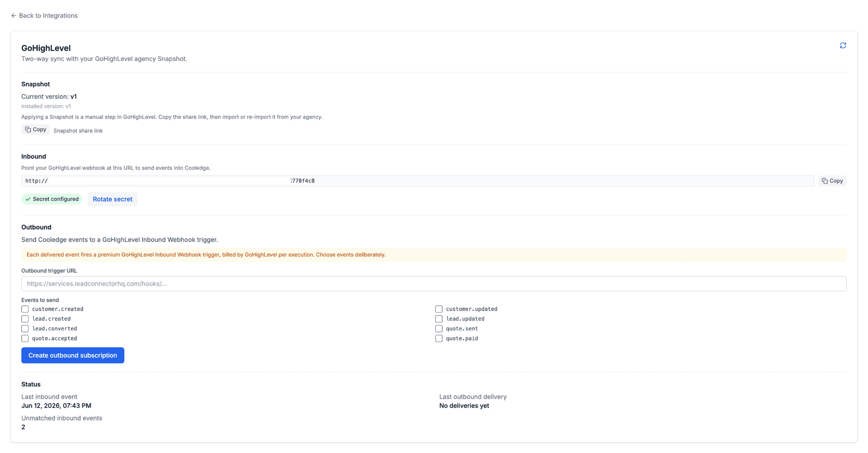This screenshot has width=868, height=453.
Task: Click the Inbound section heading
Action: (x=33, y=156)
